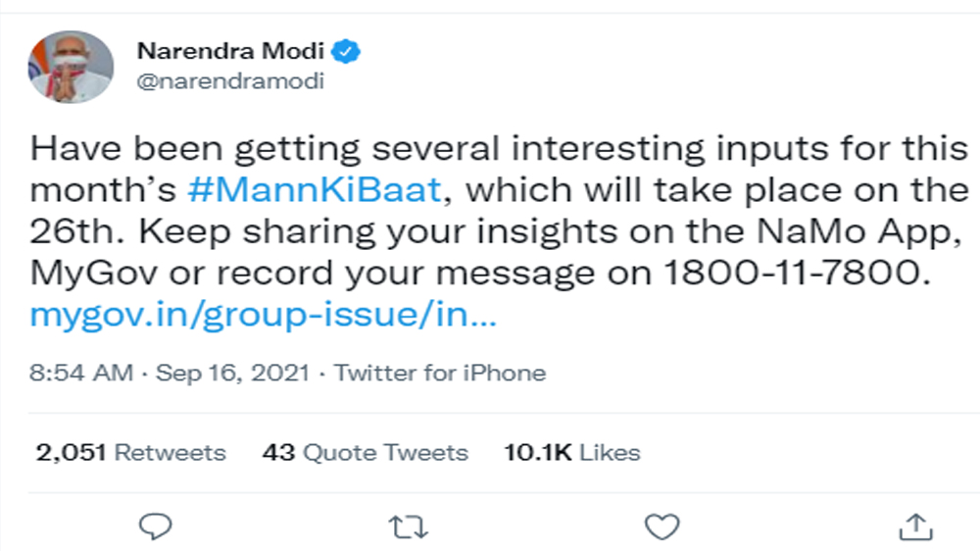
Task: Open Narendra Modi's profile picture
Action: click(71, 68)
